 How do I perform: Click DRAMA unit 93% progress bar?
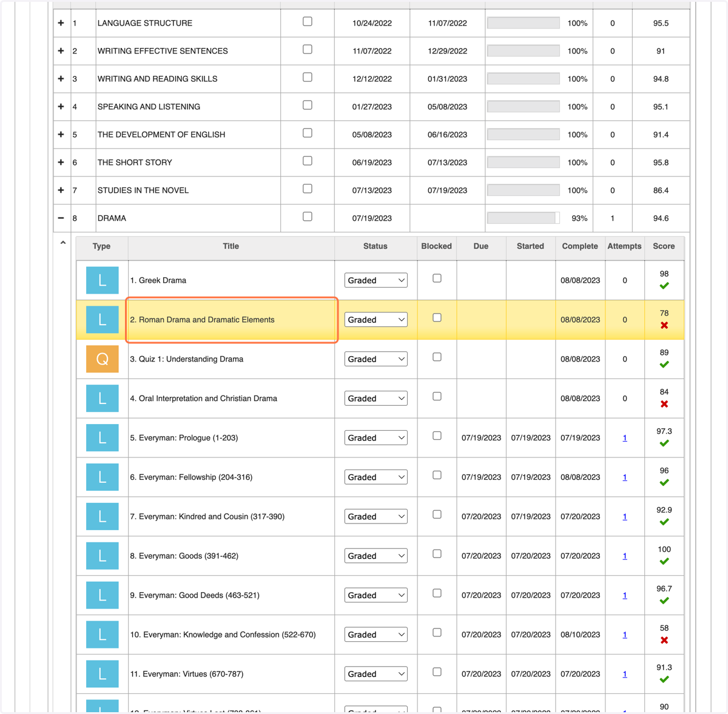point(524,218)
